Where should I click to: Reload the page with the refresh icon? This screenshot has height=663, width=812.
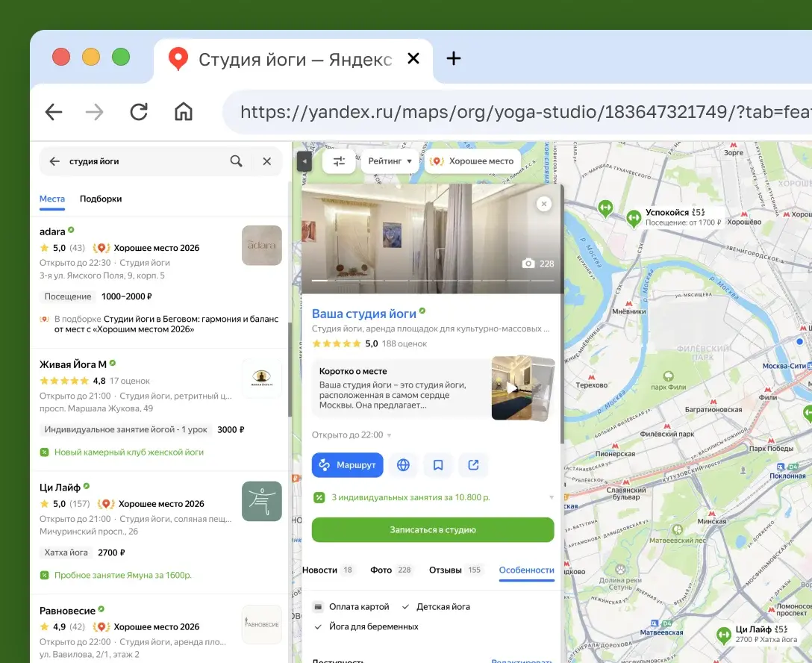click(x=139, y=112)
